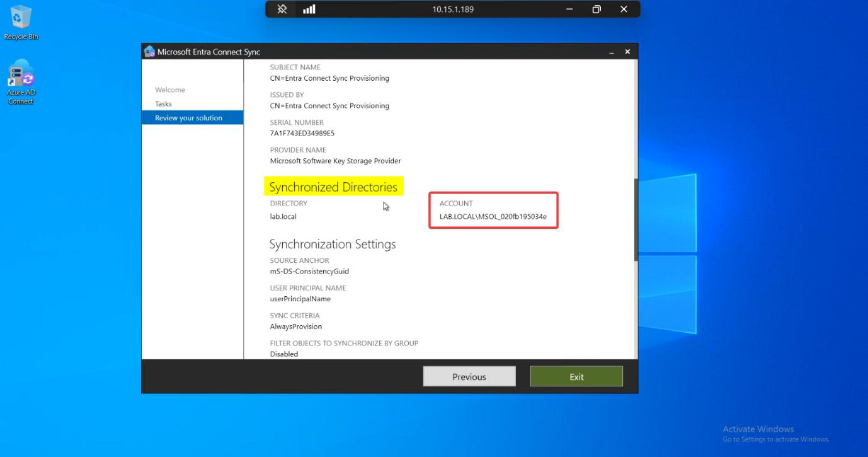Select Welcome in the wizard sidebar
The image size is (868, 457).
coord(170,90)
